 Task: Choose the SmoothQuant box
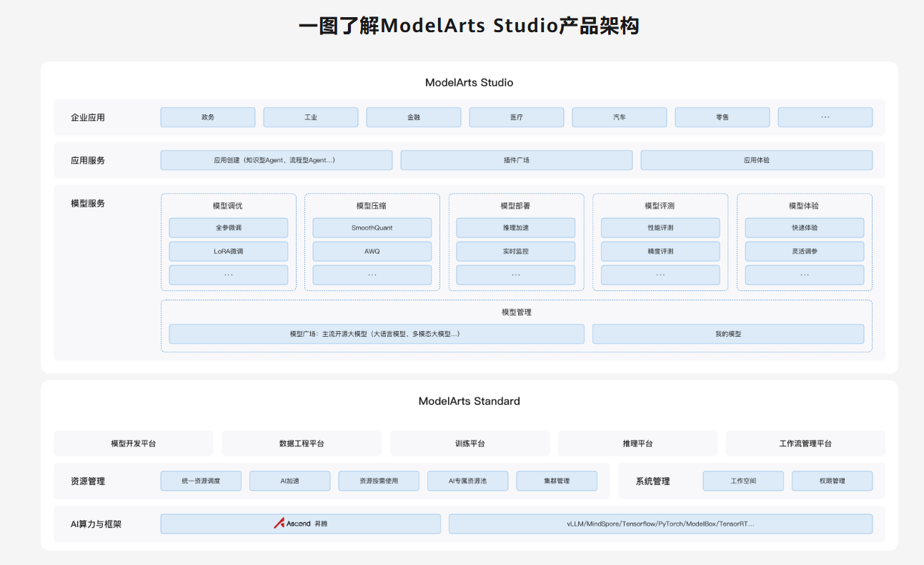tap(372, 228)
